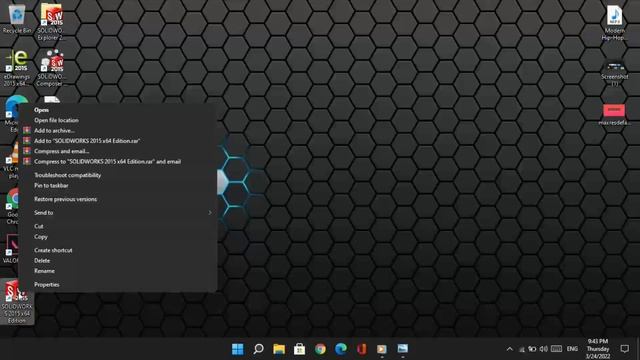This screenshot has width=640, height=360.
Task: Select the SOLIDWORKS Composer desktop icon
Action: click(51, 67)
